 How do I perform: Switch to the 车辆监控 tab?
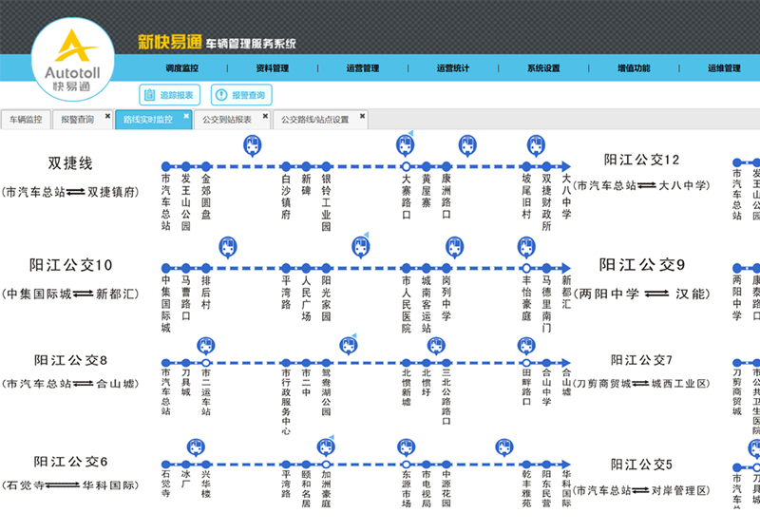(26, 120)
